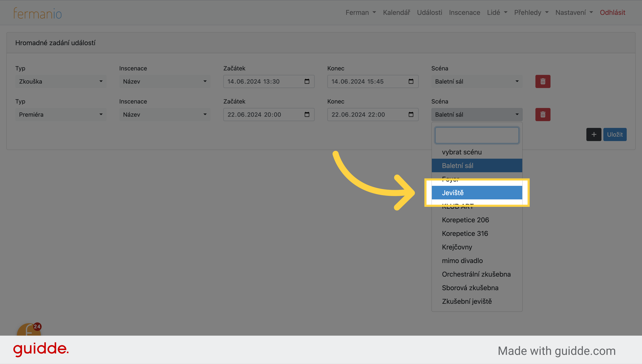Edit the Začátek field 14.06.2024 13:30
The image size is (642, 364).
(x=269, y=81)
